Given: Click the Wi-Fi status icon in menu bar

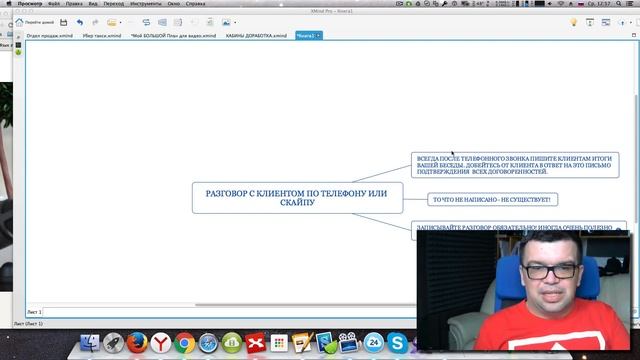Looking at the screenshot, I should (x=560, y=4).
